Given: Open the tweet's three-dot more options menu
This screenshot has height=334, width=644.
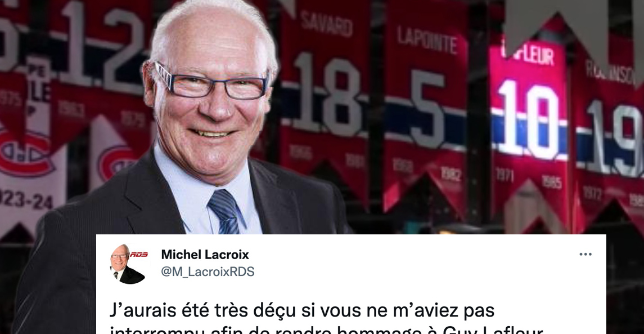Looking at the screenshot, I should coord(586,255).
